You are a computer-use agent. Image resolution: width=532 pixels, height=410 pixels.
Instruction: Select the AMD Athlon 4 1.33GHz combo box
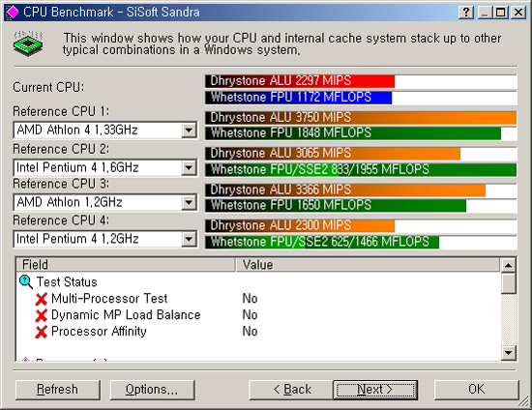(x=105, y=131)
